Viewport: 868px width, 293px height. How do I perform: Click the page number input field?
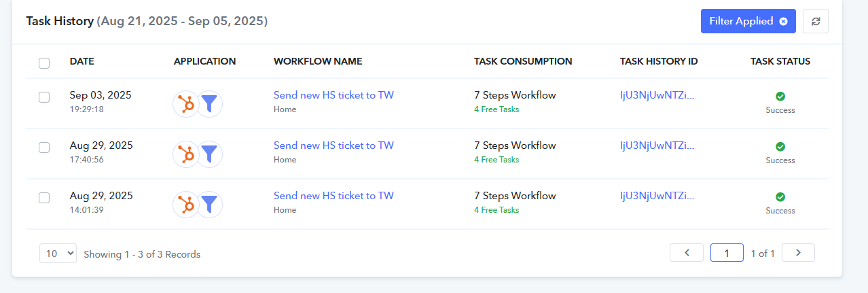pos(727,253)
